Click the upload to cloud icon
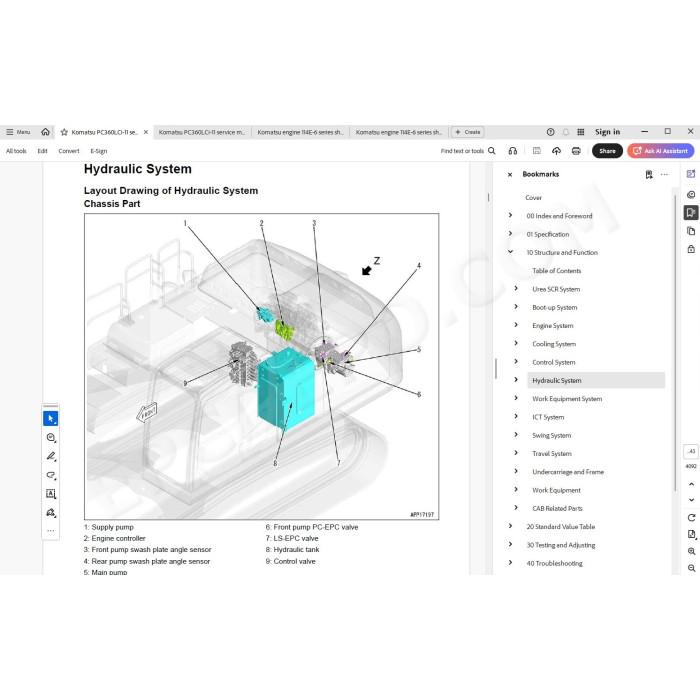 coord(556,151)
